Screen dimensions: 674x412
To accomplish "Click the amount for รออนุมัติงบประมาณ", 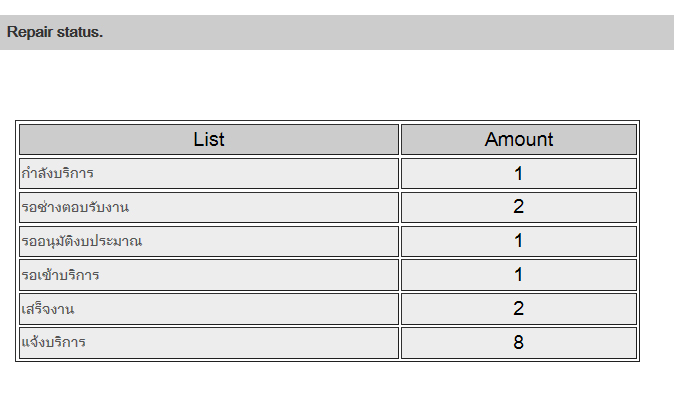I will click(x=519, y=241).
